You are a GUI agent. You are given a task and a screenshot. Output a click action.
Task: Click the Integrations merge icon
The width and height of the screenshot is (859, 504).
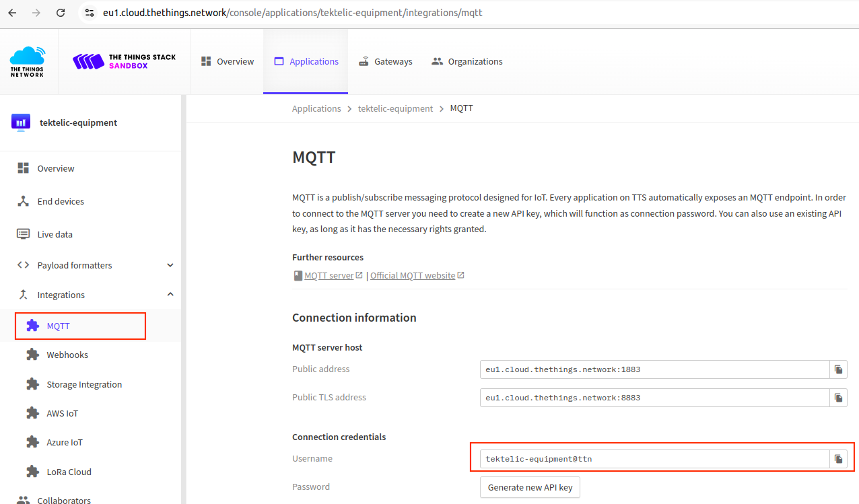[24, 295]
